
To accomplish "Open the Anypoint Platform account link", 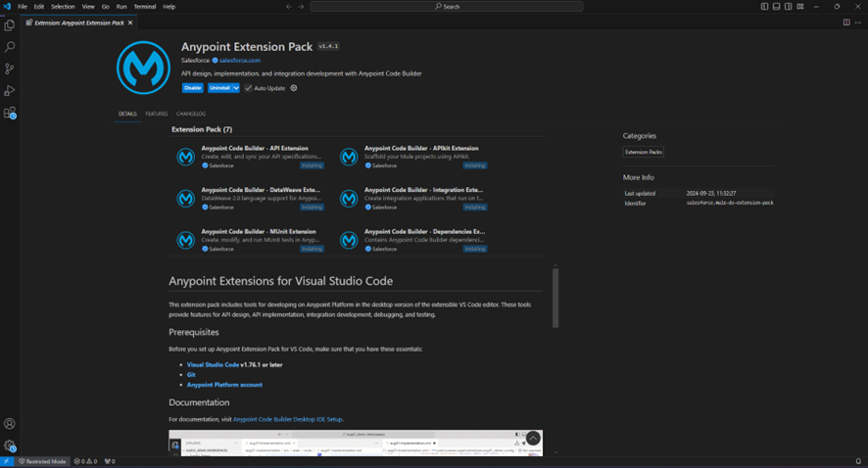I will coord(224,385).
